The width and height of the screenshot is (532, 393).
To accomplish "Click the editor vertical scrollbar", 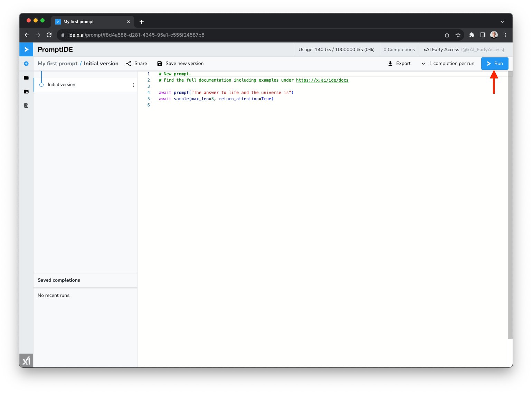I will coord(510,205).
